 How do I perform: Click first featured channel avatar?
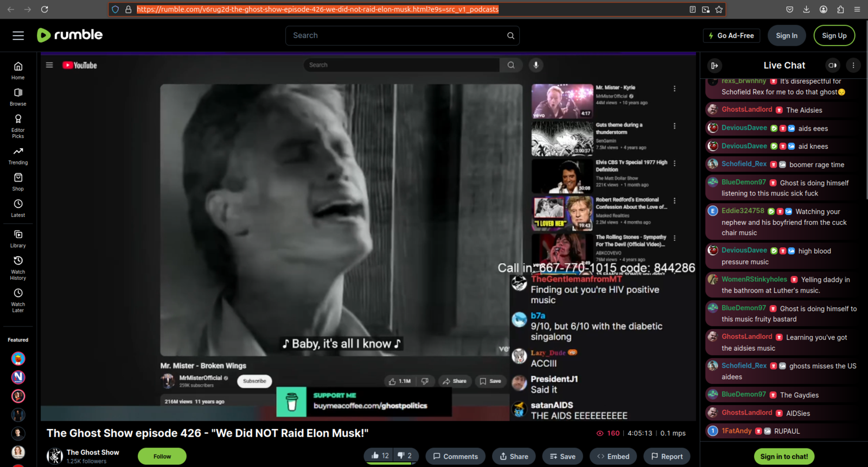click(18, 358)
